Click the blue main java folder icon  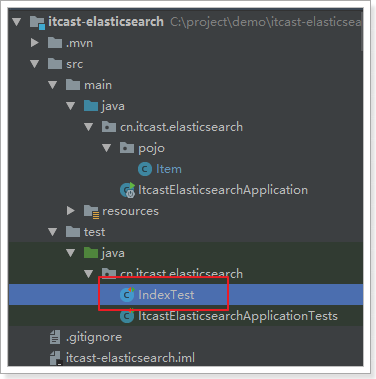[x=91, y=106]
